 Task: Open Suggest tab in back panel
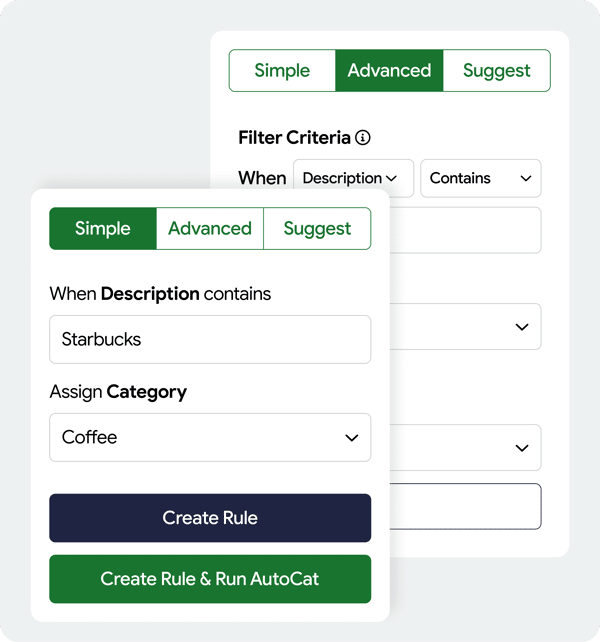pyautogui.click(x=496, y=70)
